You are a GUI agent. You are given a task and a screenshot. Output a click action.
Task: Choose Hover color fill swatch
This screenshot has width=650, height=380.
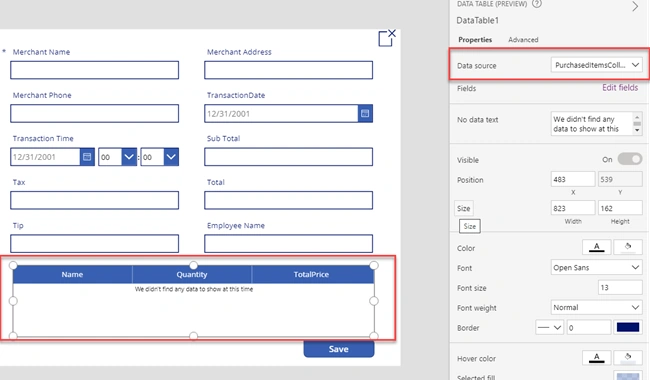628,358
